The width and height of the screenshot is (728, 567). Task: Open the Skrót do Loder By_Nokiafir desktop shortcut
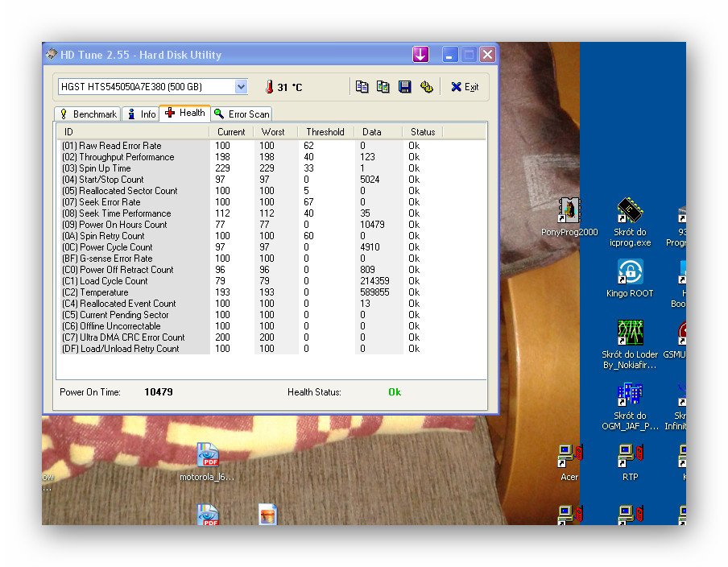pos(630,345)
